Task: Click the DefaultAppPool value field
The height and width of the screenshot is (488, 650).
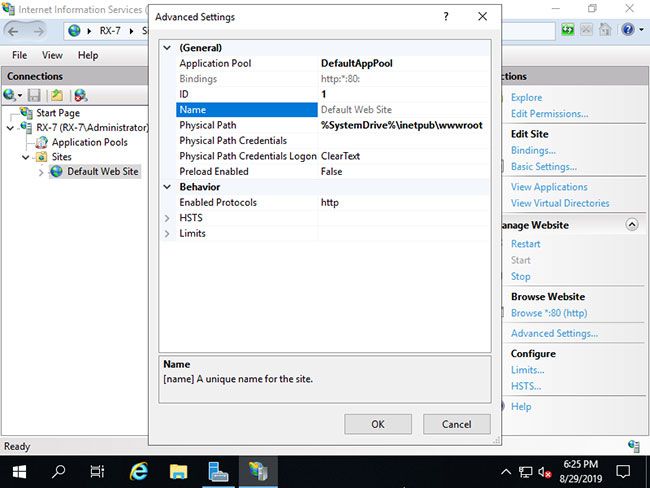Action: coord(403,63)
